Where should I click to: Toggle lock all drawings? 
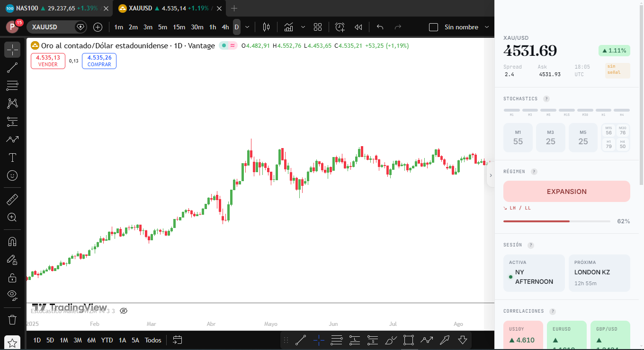tap(12, 278)
